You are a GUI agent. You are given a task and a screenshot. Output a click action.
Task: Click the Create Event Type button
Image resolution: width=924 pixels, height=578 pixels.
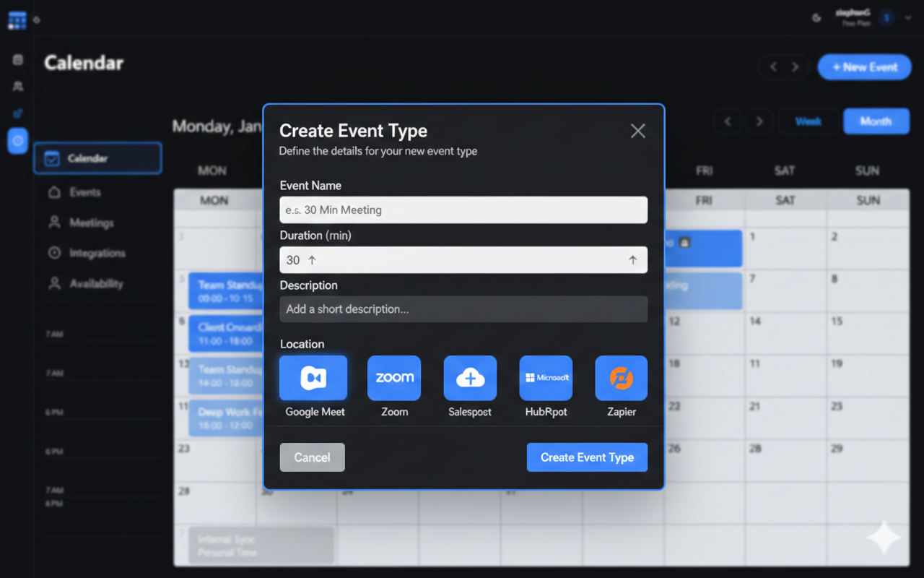(x=587, y=457)
